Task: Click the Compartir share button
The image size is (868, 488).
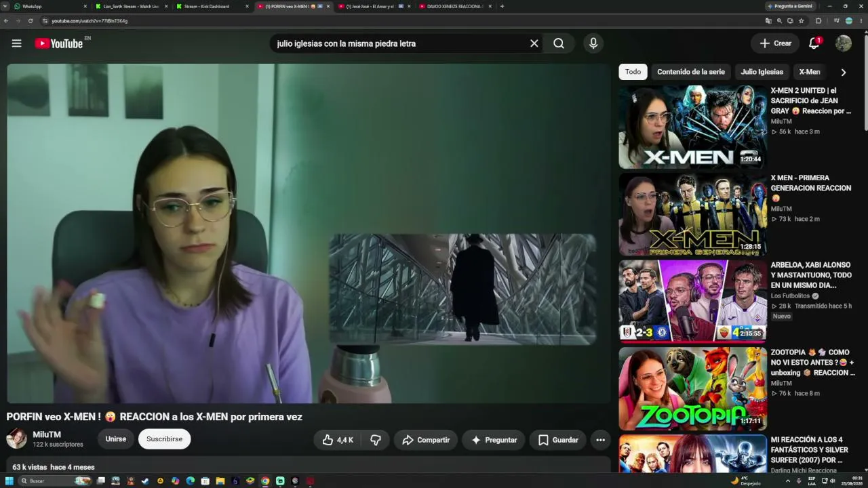Action: 426,440
